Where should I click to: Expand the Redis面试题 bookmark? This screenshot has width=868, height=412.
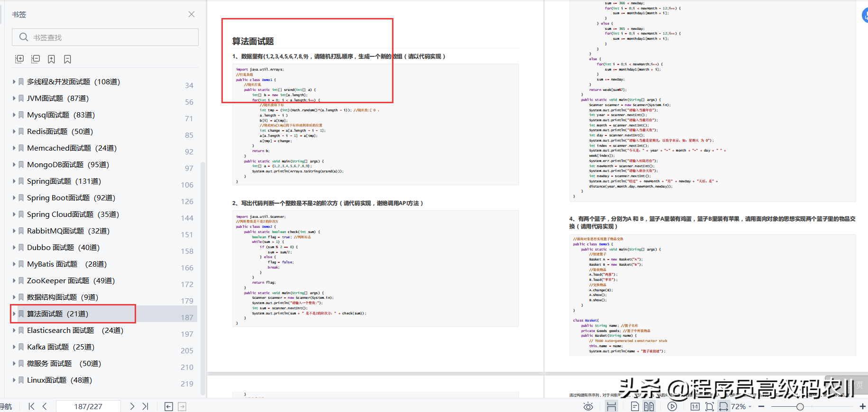click(14, 131)
